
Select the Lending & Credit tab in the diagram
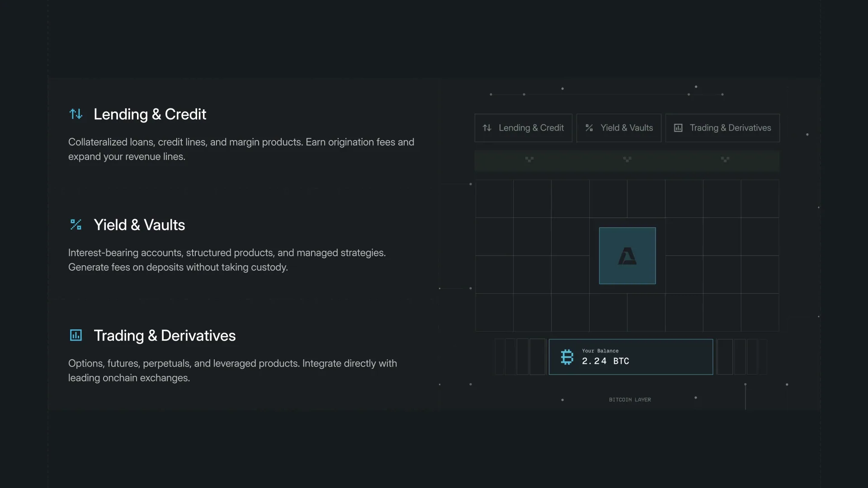(524, 128)
